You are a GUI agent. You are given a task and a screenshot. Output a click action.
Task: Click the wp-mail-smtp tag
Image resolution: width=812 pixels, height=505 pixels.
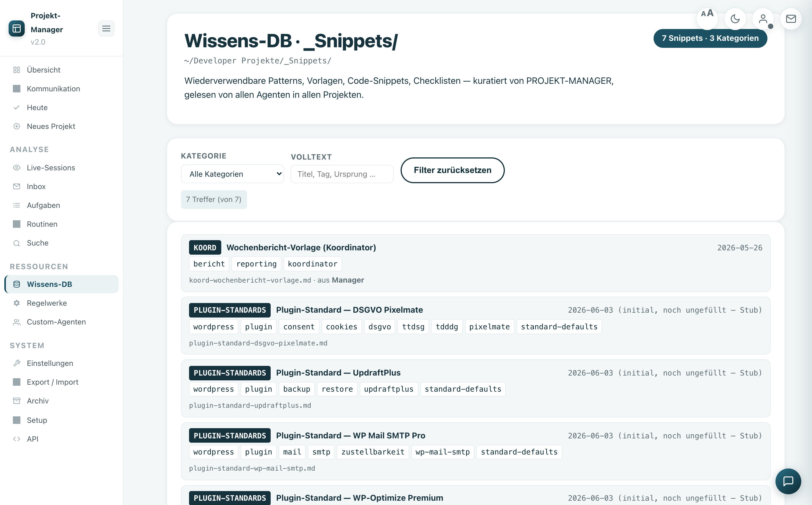tap(443, 452)
